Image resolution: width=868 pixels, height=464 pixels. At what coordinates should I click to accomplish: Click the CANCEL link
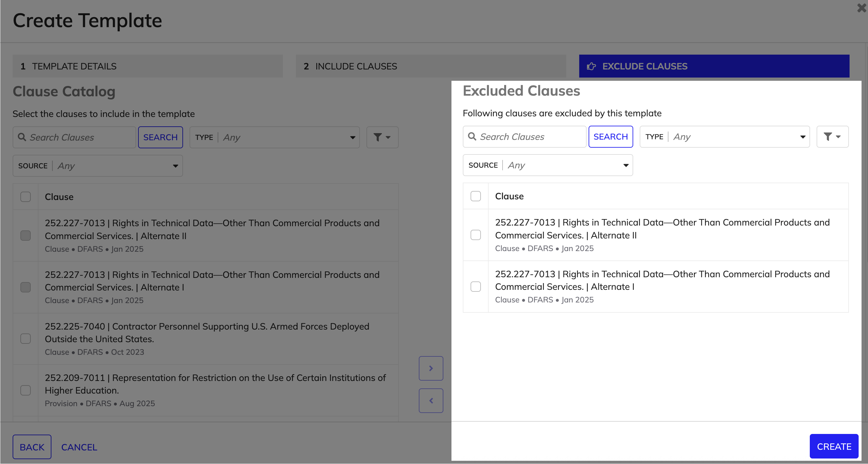[x=79, y=447]
